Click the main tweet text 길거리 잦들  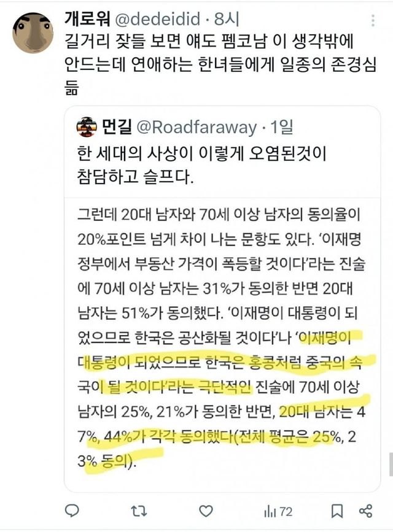tap(106, 41)
